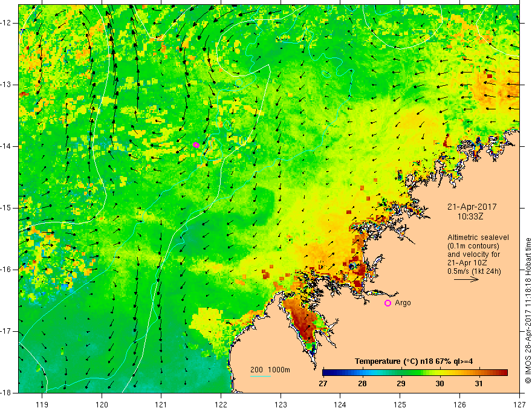Click longitude axis label 127
The width and height of the screenshot is (532, 411).
point(519,404)
